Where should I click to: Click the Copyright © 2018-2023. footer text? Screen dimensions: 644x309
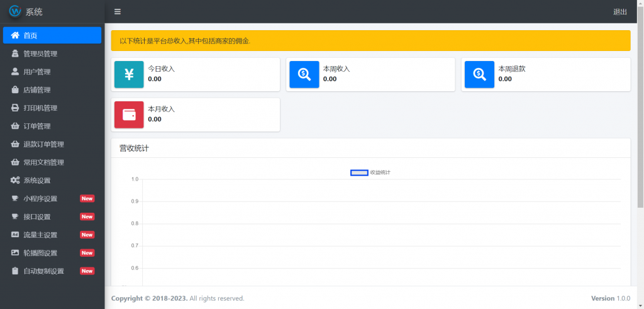click(150, 298)
